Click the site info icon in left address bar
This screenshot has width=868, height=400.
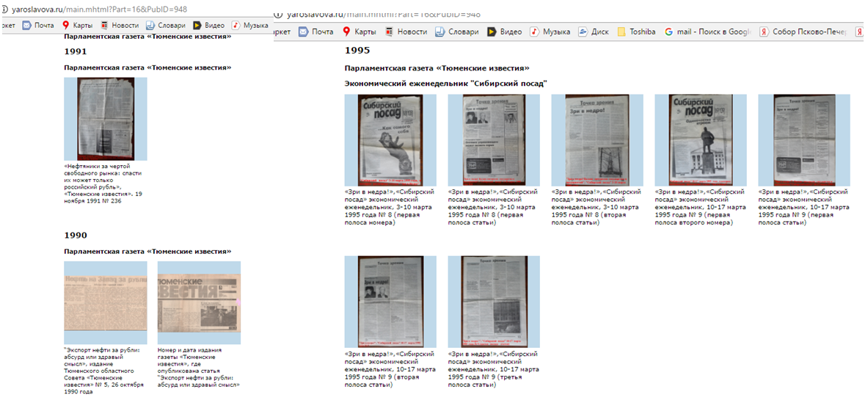click(x=6, y=10)
